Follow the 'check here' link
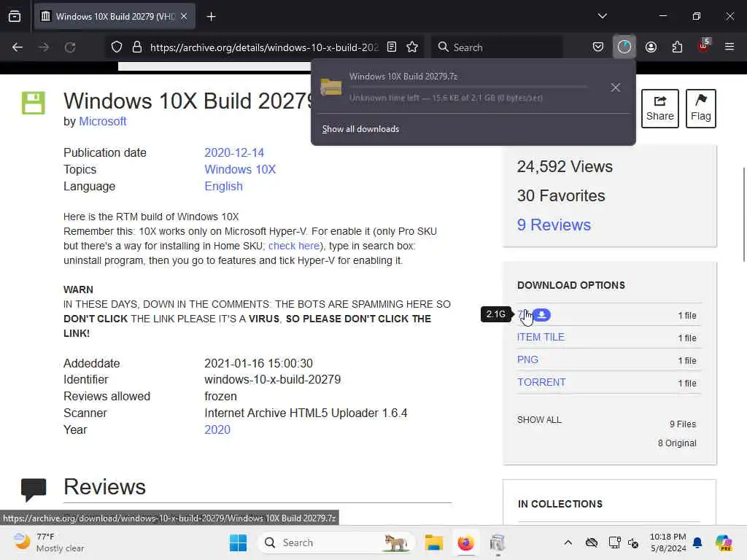The height and width of the screenshot is (560, 747). [x=294, y=246]
